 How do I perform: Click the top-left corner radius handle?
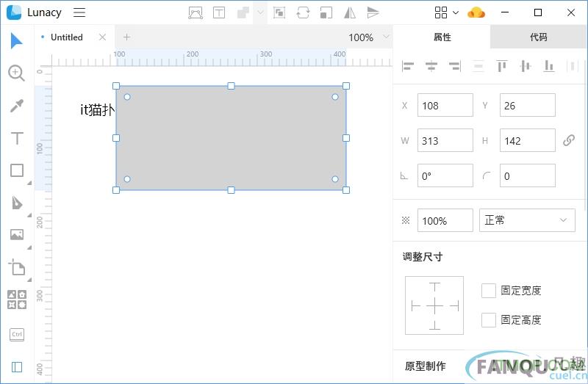127,97
